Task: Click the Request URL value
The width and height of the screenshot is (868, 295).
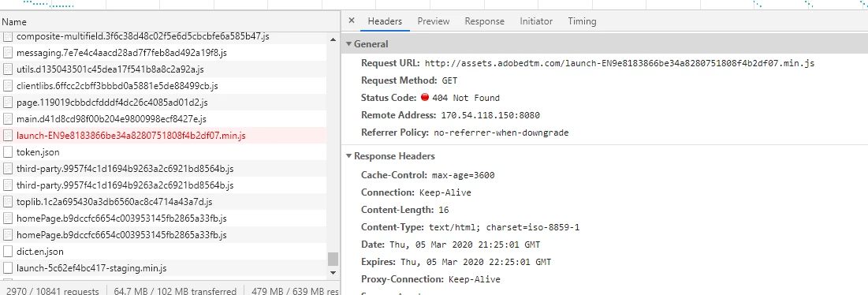Action: pyautogui.click(x=620, y=63)
